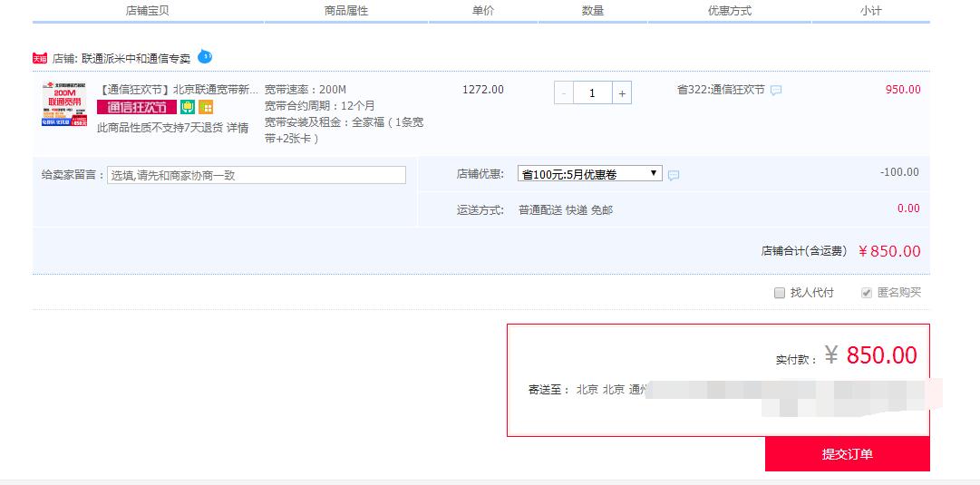Click the Tmall store badge icon
The height and width of the screenshot is (485, 980).
pos(40,59)
